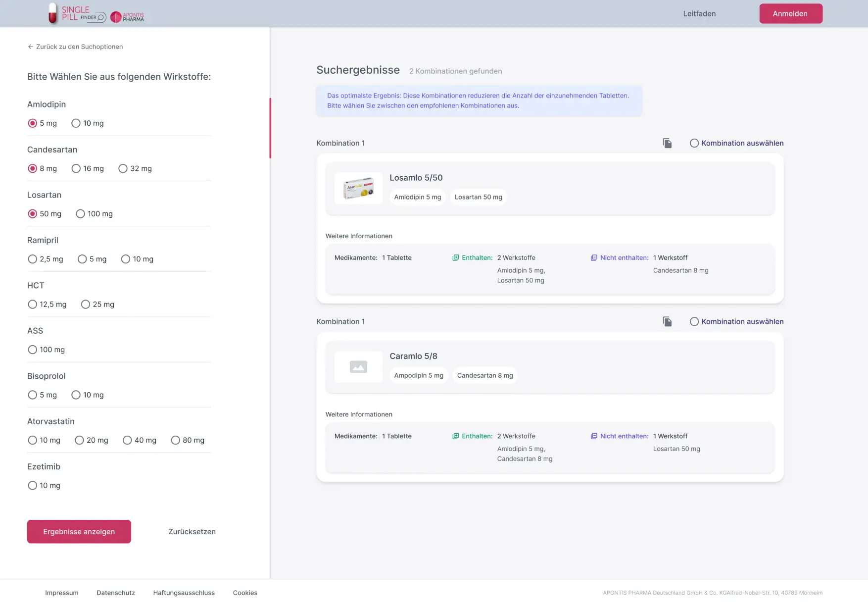Open the Datenschutz footer link
The width and height of the screenshot is (868, 606).
[x=116, y=593]
